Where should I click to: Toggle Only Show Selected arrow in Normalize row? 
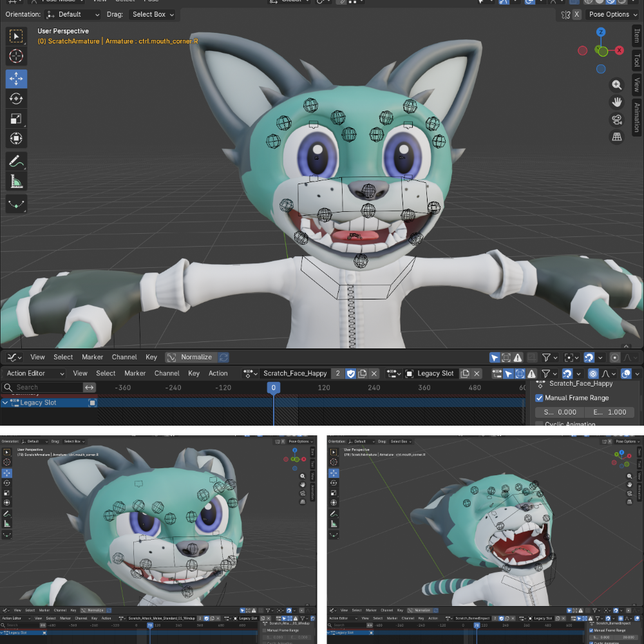coord(495,357)
